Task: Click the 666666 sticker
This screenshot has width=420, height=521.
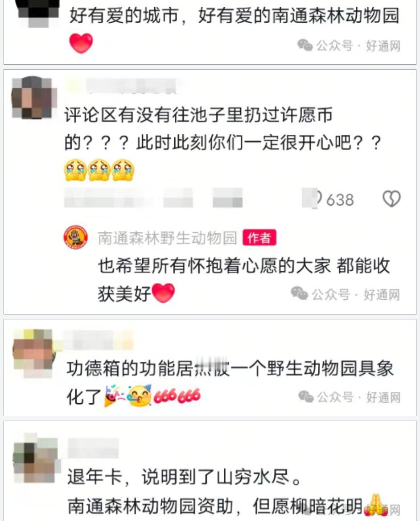Action: click(x=177, y=396)
